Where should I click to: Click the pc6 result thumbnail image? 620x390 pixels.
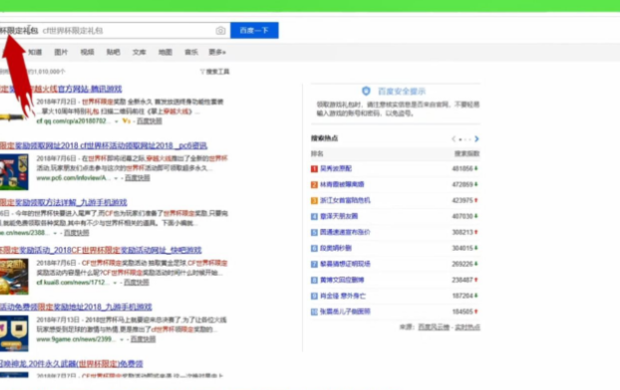14,172
